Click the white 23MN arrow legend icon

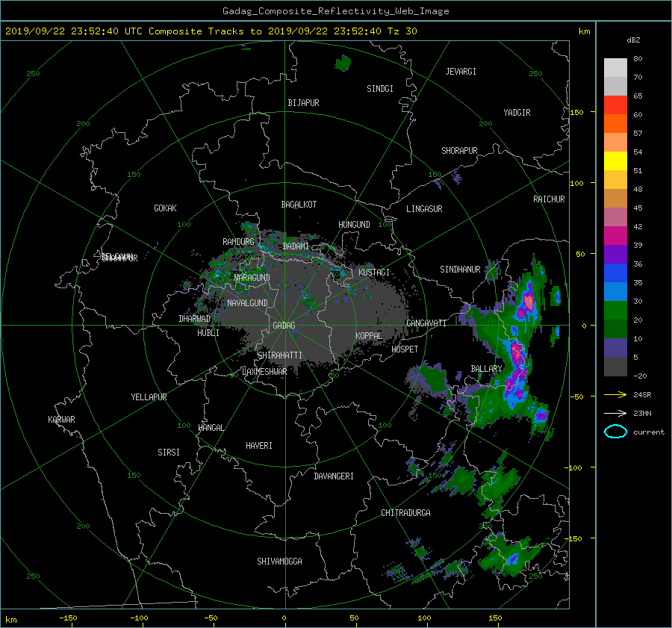[615, 413]
